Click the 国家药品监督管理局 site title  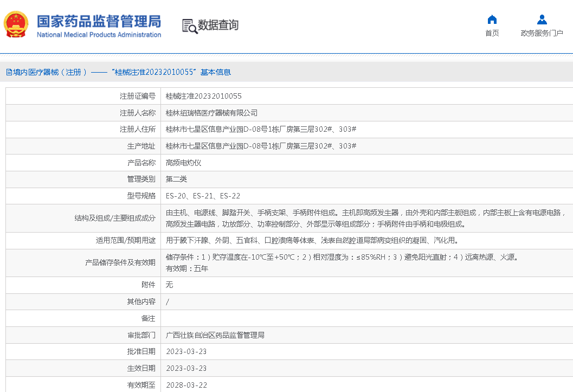click(99, 21)
